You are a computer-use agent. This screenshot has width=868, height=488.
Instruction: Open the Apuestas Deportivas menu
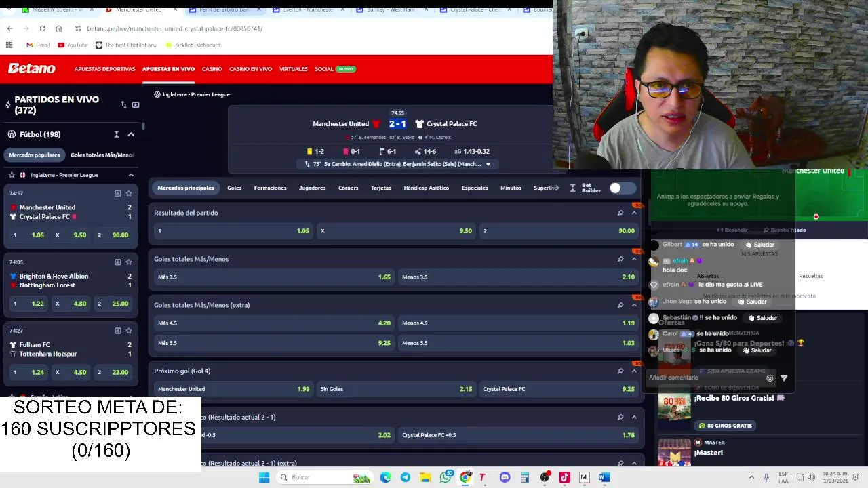tap(104, 69)
